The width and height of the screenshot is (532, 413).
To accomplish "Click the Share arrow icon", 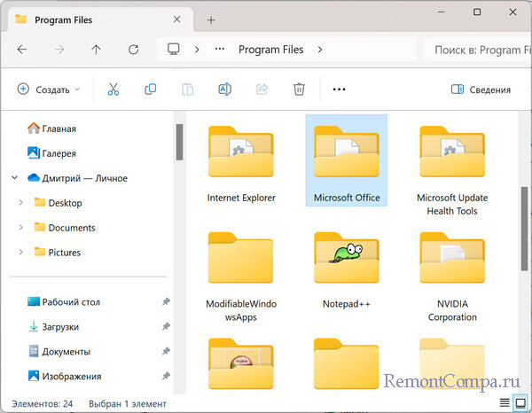I will (262, 90).
